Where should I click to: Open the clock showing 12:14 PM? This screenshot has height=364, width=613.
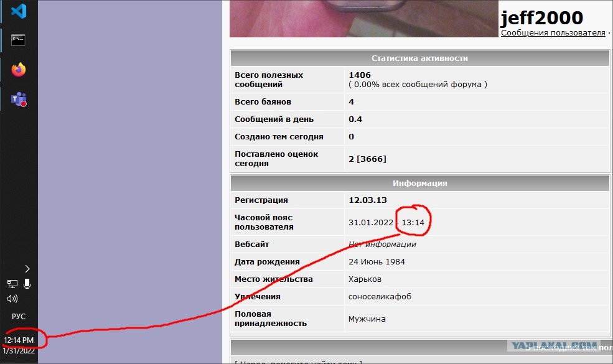(x=19, y=340)
